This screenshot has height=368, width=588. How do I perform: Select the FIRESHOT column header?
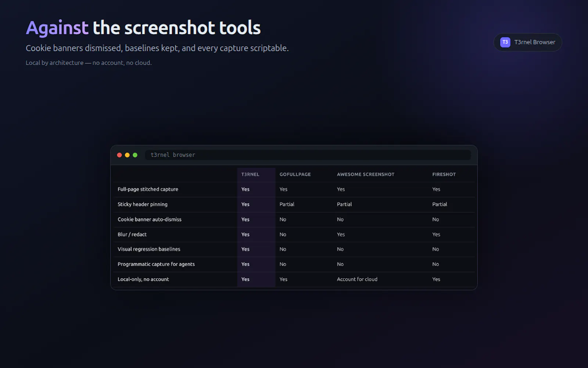444,174
